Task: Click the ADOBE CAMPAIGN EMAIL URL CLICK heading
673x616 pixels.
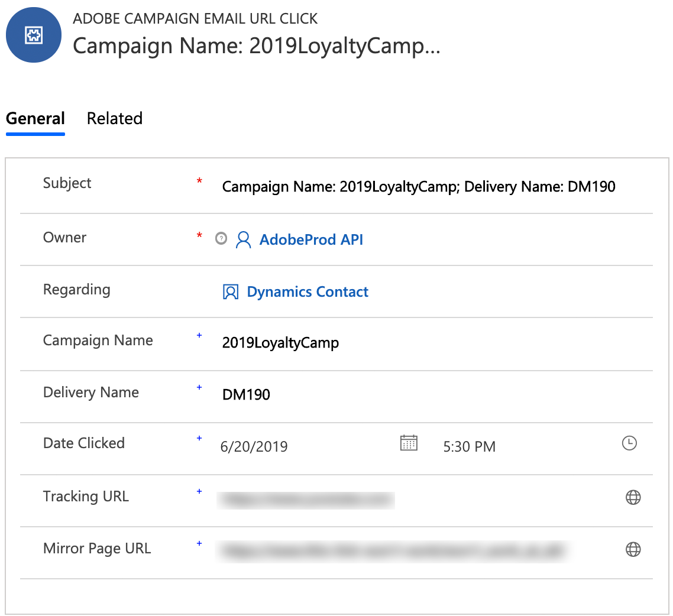Action: pyautogui.click(x=195, y=19)
